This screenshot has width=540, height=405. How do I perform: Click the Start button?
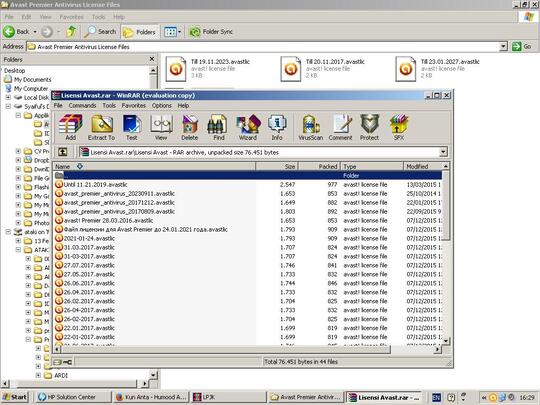[15, 397]
